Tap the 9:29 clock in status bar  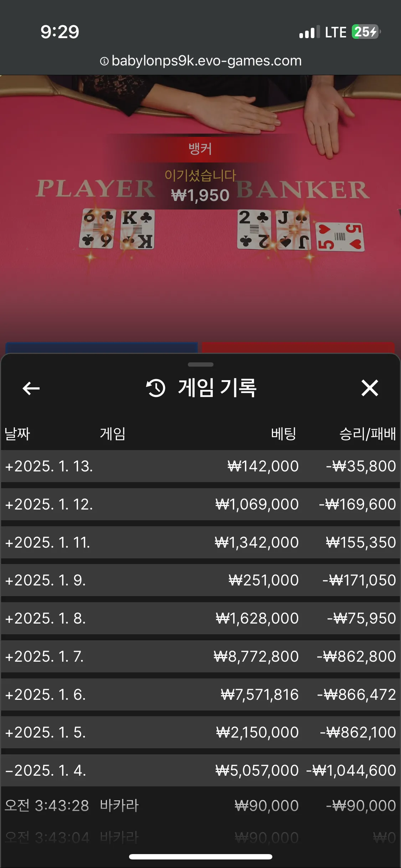point(60,32)
